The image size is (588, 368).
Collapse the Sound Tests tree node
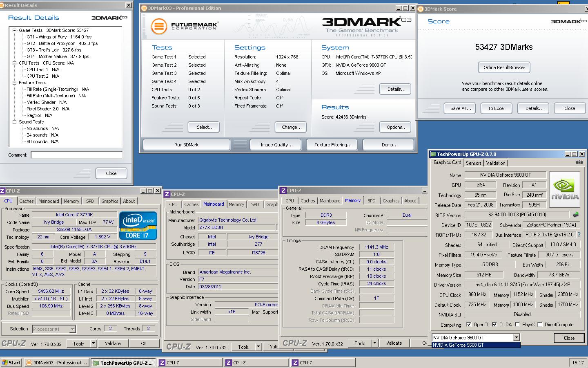pyautogui.click(x=15, y=122)
